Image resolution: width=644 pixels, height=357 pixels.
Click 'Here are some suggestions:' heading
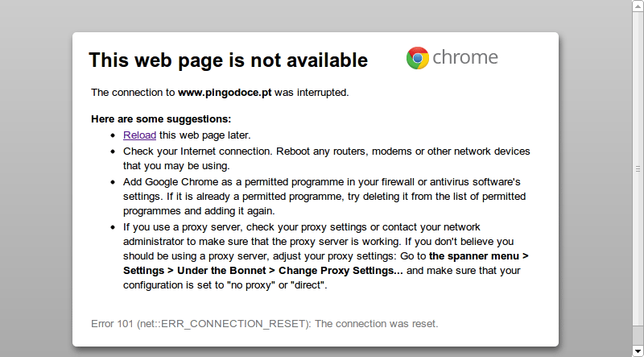point(161,119)
